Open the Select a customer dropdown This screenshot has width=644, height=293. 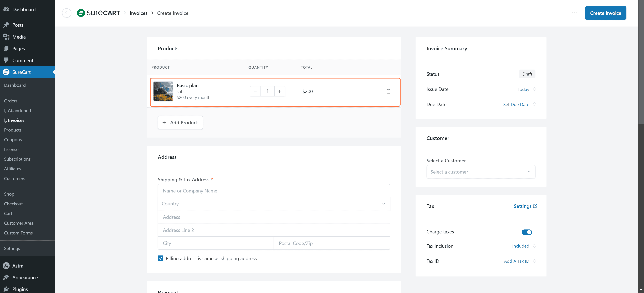pyautogui.click(x=481, y=172)
